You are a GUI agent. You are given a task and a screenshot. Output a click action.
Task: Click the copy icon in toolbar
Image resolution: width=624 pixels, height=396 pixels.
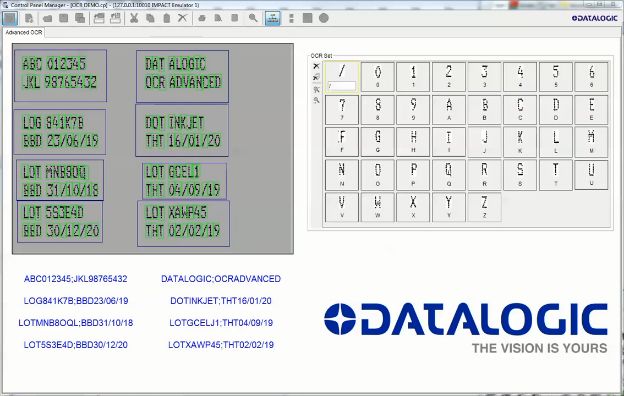tap(150, 18)
